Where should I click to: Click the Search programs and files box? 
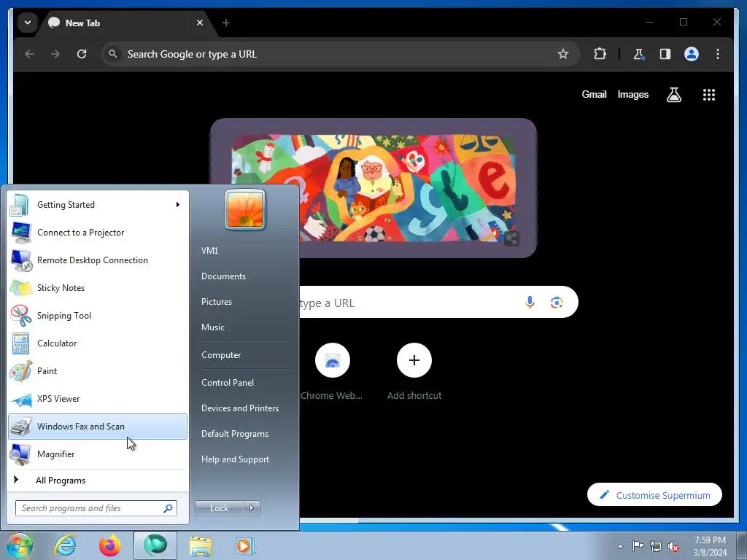pyautogui.click(x=96, y=508)
